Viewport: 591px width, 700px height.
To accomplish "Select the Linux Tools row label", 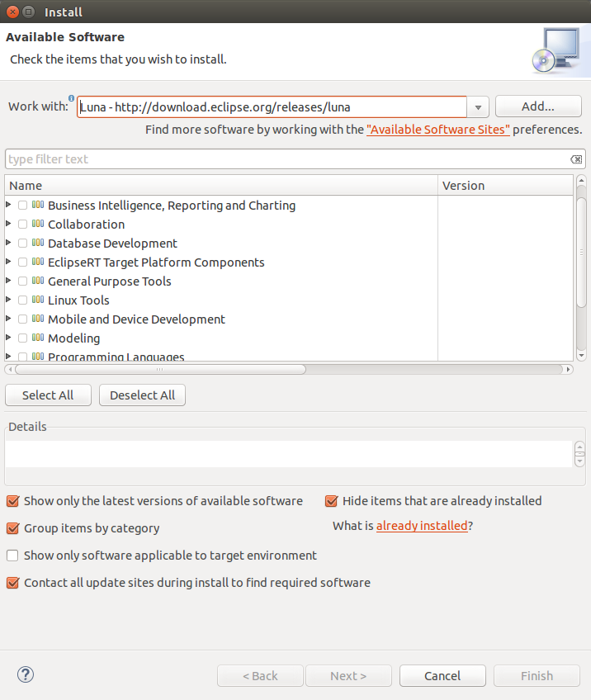I will 78,300.
